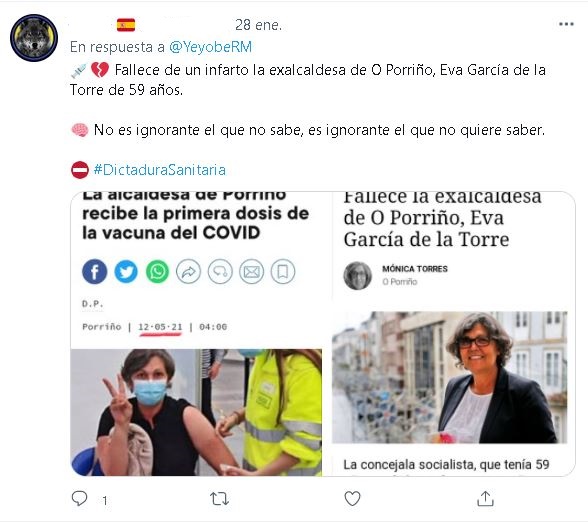The height and width of the screenshot is (522, 588).
Task: Click the reply speech bubble icon
Action: point(79,498)
